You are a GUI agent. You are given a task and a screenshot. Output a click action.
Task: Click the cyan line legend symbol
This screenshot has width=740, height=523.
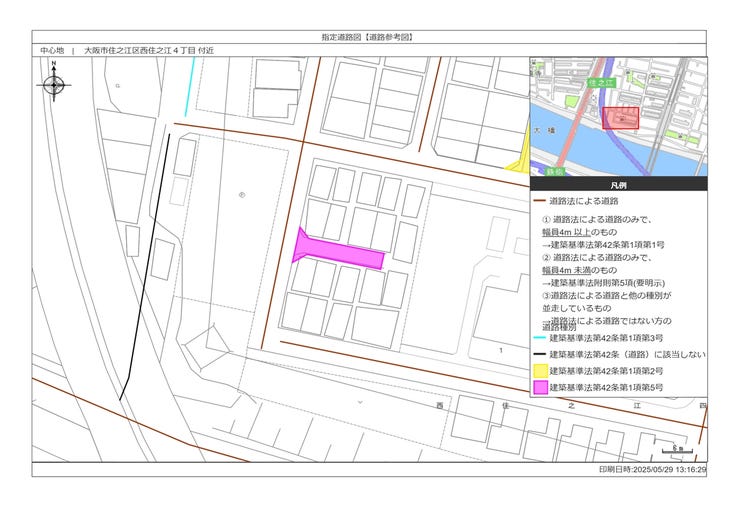pyautogui.click(x=539, y=339)
